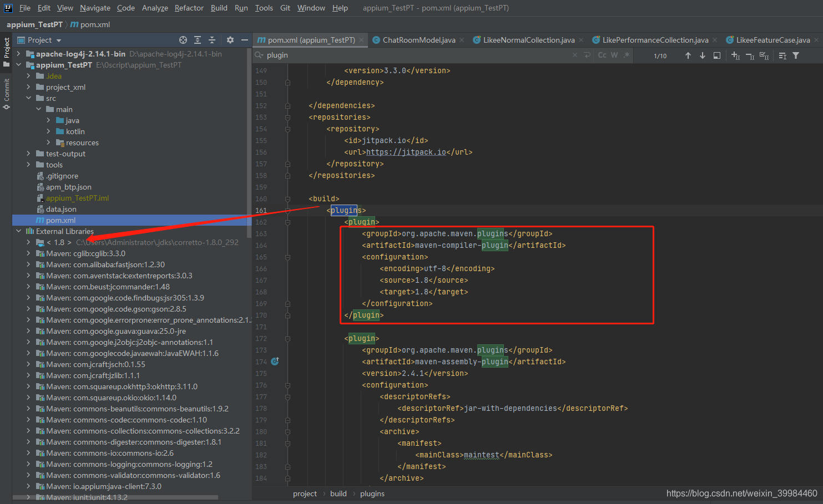Click the Project panel horizontal scrollbar
This screenshot has width=823, height=504.
(x=115, y=497)
